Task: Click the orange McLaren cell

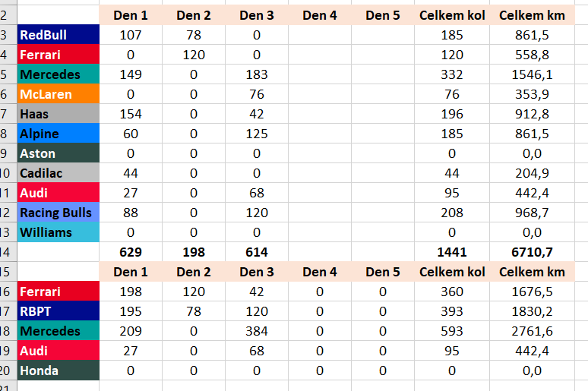Action: 58,94
